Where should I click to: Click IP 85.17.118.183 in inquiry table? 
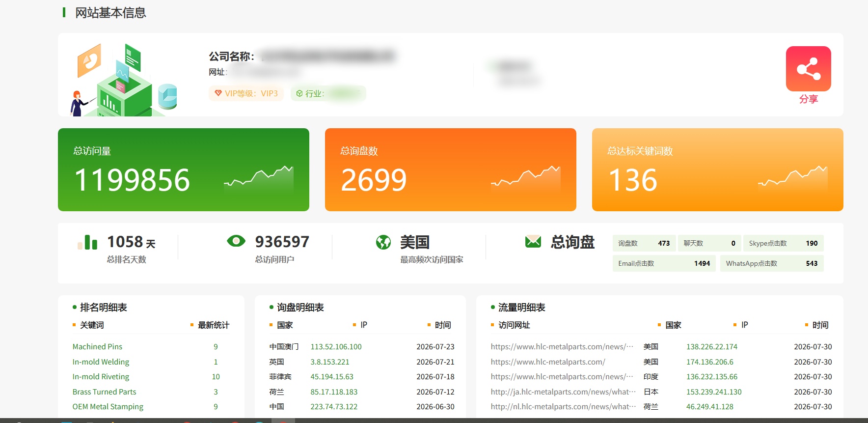(334, 392)
